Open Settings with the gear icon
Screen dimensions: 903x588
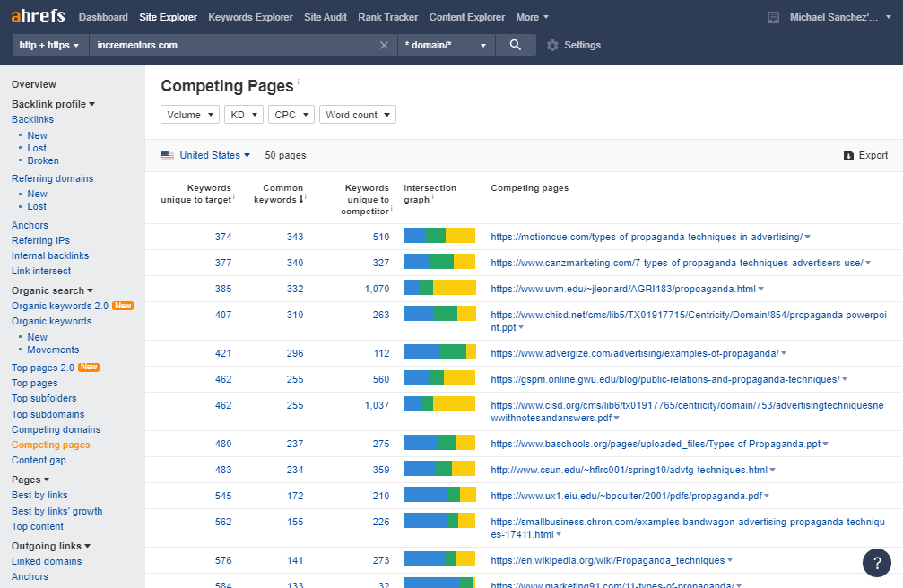pyautogui.click(x=552, y=45)
